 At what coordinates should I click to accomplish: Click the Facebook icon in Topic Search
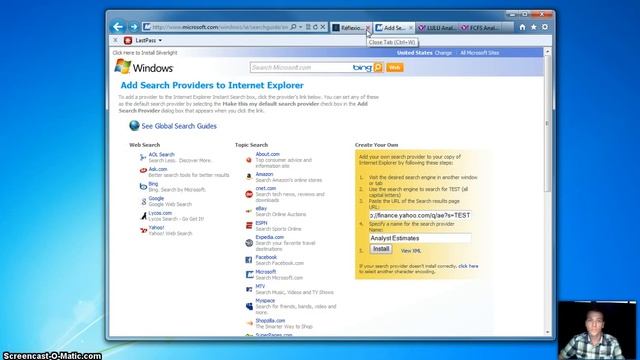click(249, 260)
